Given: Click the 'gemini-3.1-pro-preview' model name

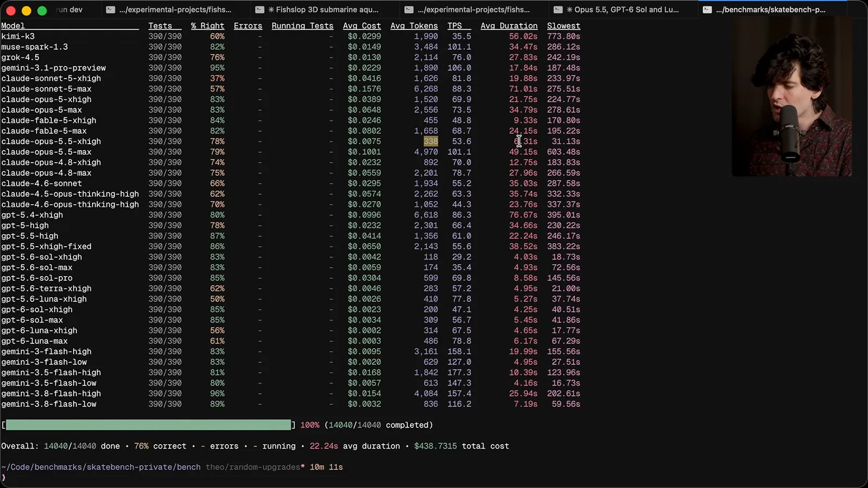Looking at the screenshot, I should (x=54, y=68).
